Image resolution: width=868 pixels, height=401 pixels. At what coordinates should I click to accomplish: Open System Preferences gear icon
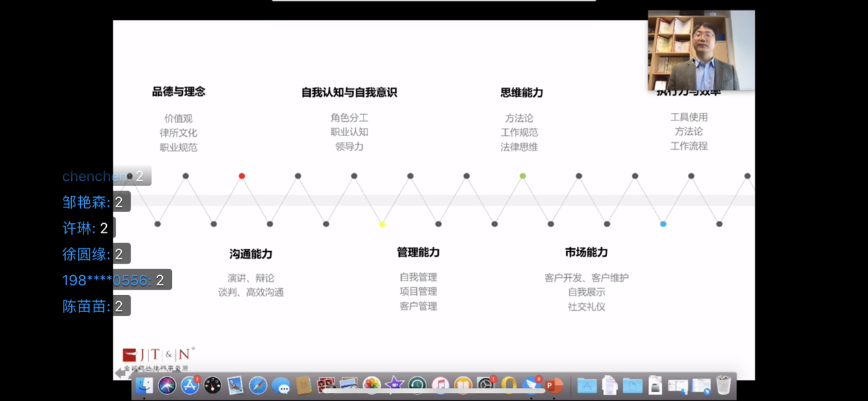[485, 386]
